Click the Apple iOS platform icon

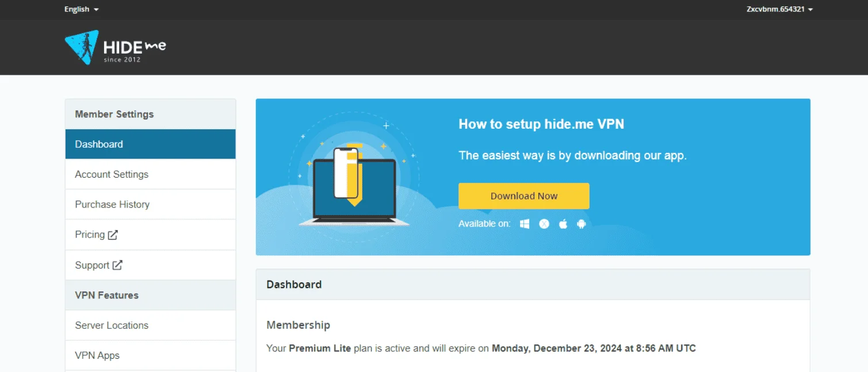click(x=563, y=224)
